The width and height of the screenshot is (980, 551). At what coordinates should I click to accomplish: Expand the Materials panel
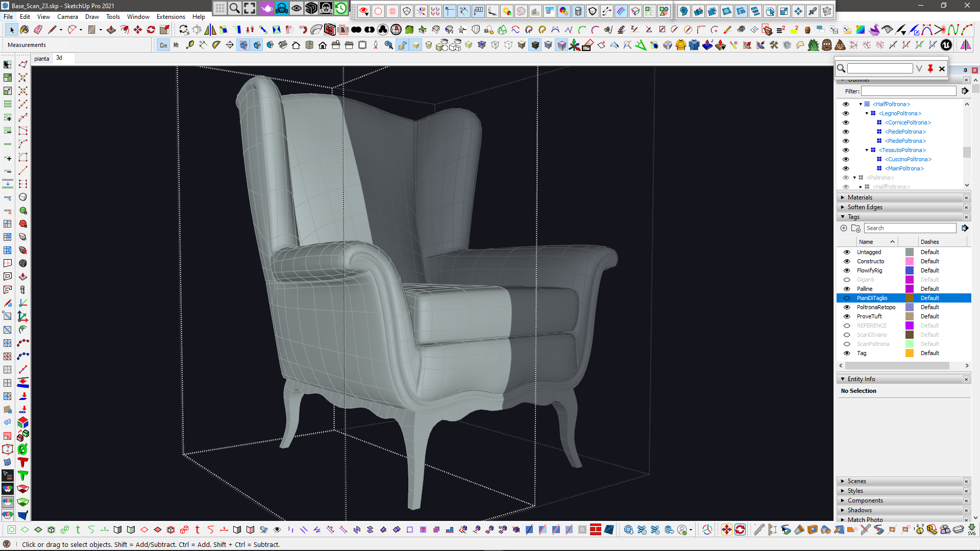pos(860,197)
